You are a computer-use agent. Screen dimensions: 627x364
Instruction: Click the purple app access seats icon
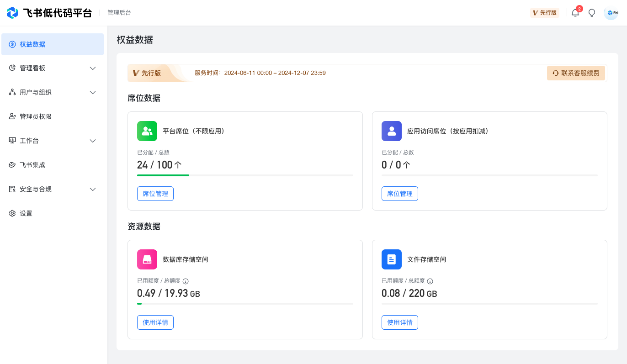[392, 131]
